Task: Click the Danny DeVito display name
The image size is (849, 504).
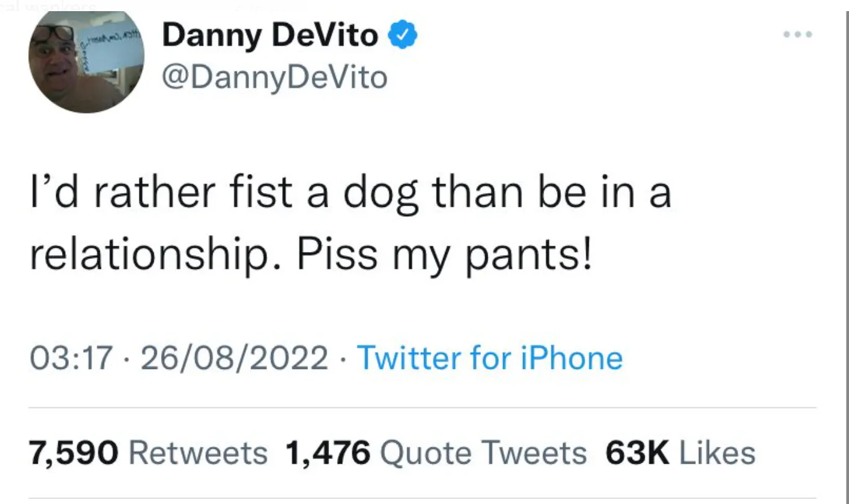Action: [x=270, y=36]
